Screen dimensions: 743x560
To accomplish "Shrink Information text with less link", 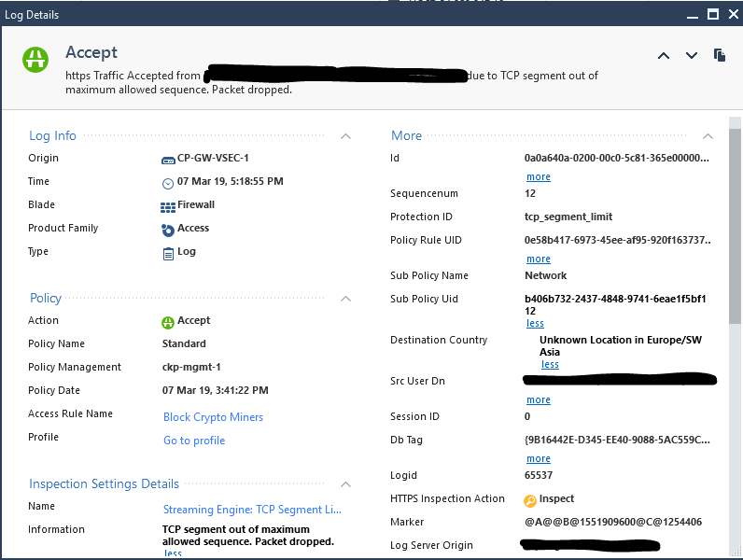I will coord(173,553).
